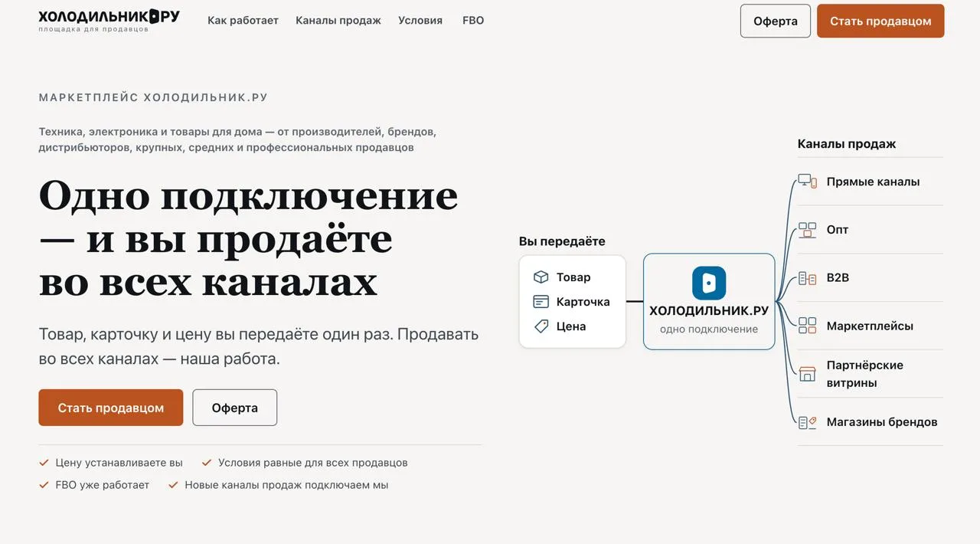
Task: Click the Товар label in the card
Action: coord(573,277)
